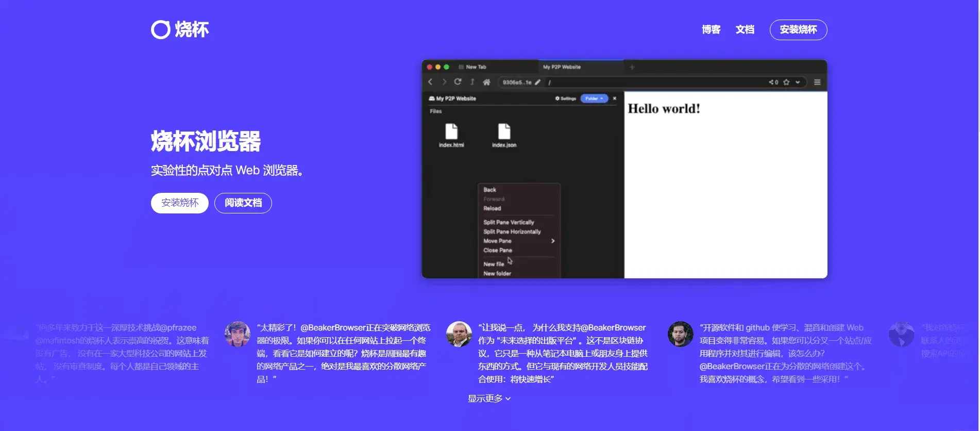Click the share icon with count 0
The image size is (980, 431).
coord(773,82)
